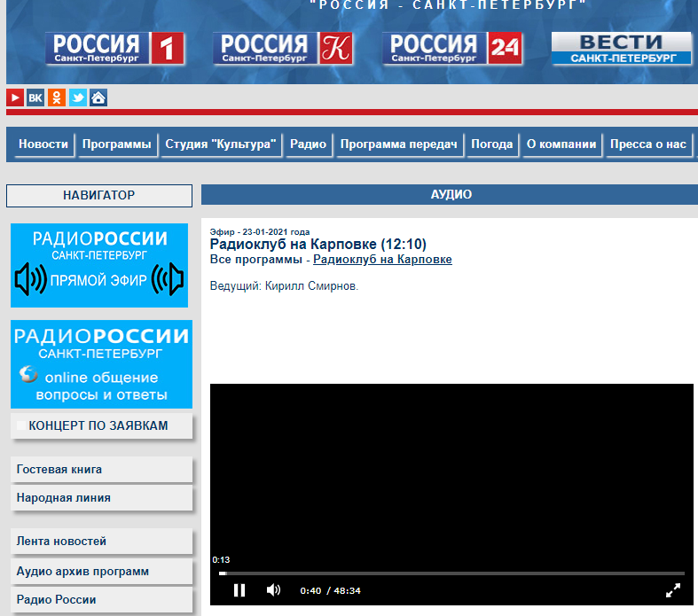The width and height of the screenshot is (698, 616).
Task: Open Радио menu item
Action: [x=308, y=144]
